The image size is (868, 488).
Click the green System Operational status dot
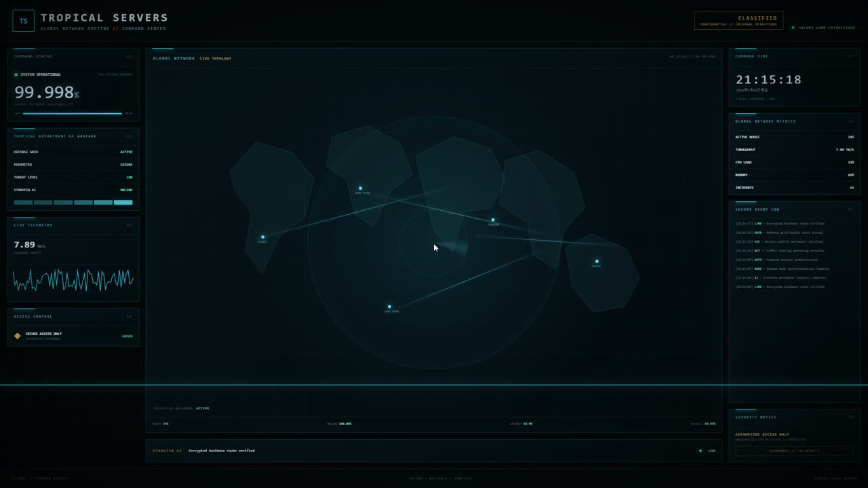16,75
